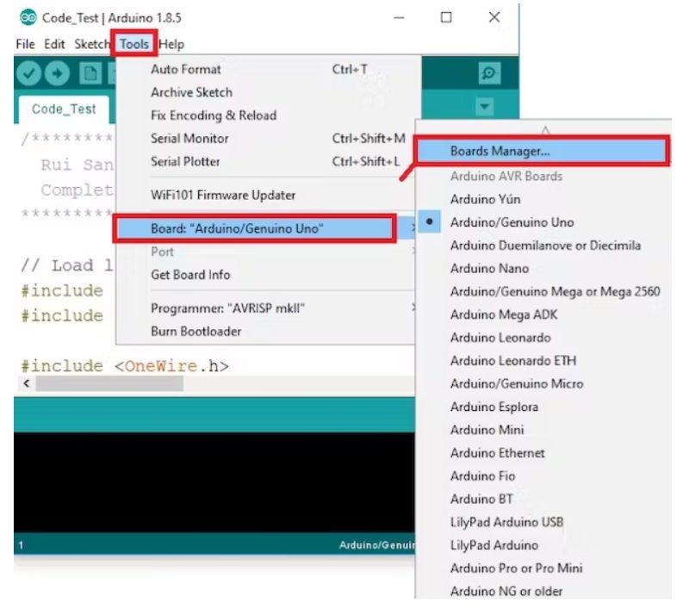Open the Edit menu

click(54, 44)
